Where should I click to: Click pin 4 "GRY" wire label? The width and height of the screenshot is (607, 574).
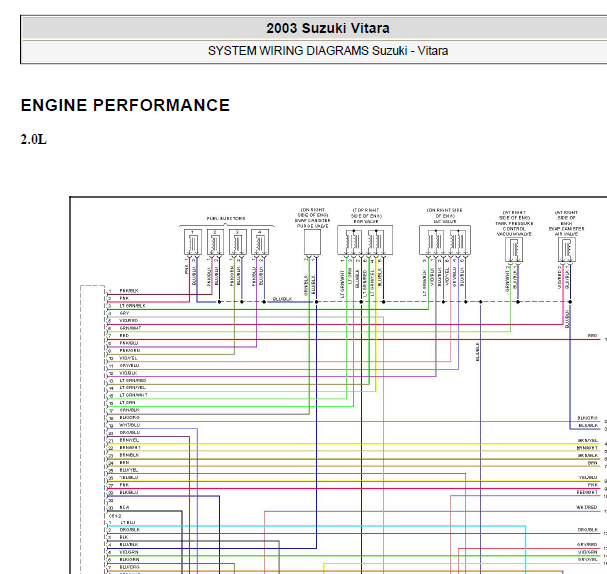(x=124, y=313)
